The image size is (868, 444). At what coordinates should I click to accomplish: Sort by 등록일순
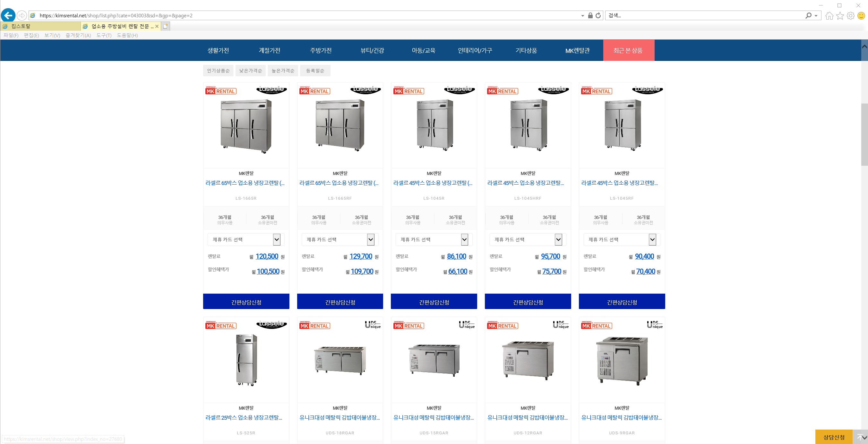[315, 71]
